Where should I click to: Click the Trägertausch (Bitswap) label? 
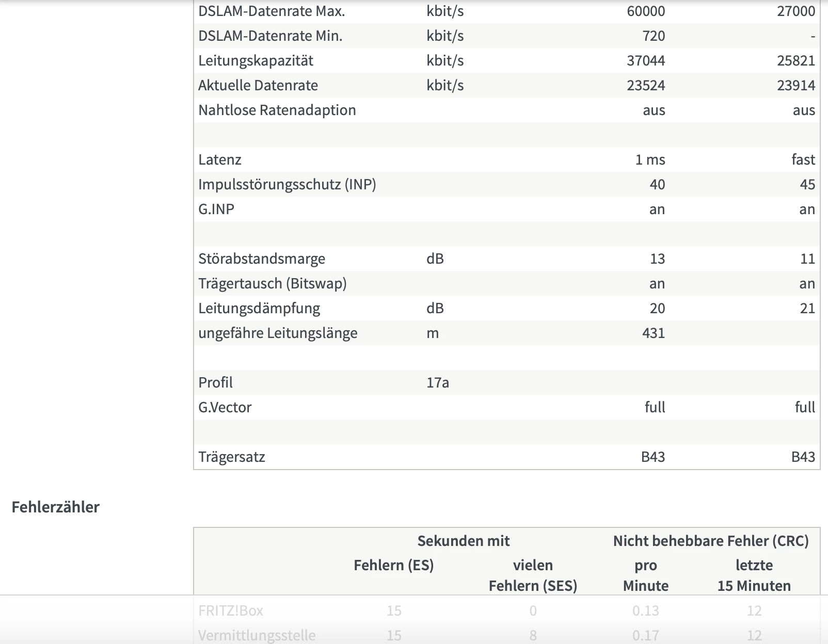[x=272, y=283]
